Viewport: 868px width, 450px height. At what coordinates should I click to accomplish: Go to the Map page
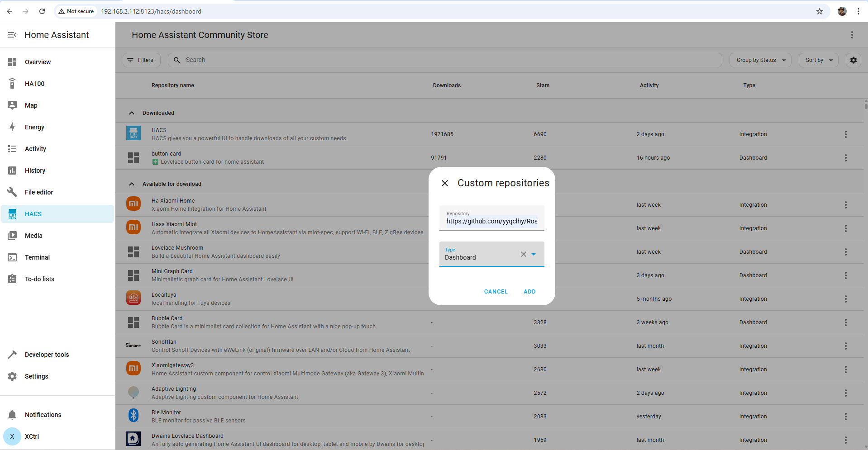click(x=57, y=105)
